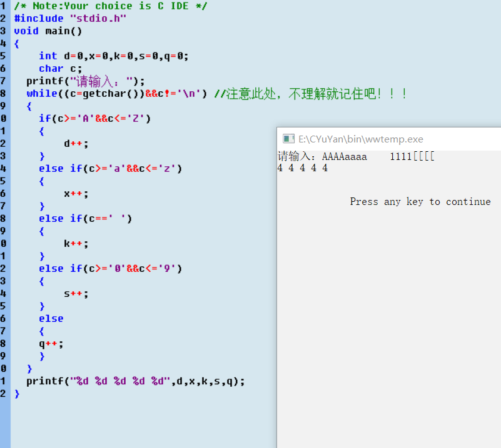Click the console output '4 4 4 4 4'
501x448 pixels.
(303, 168)
